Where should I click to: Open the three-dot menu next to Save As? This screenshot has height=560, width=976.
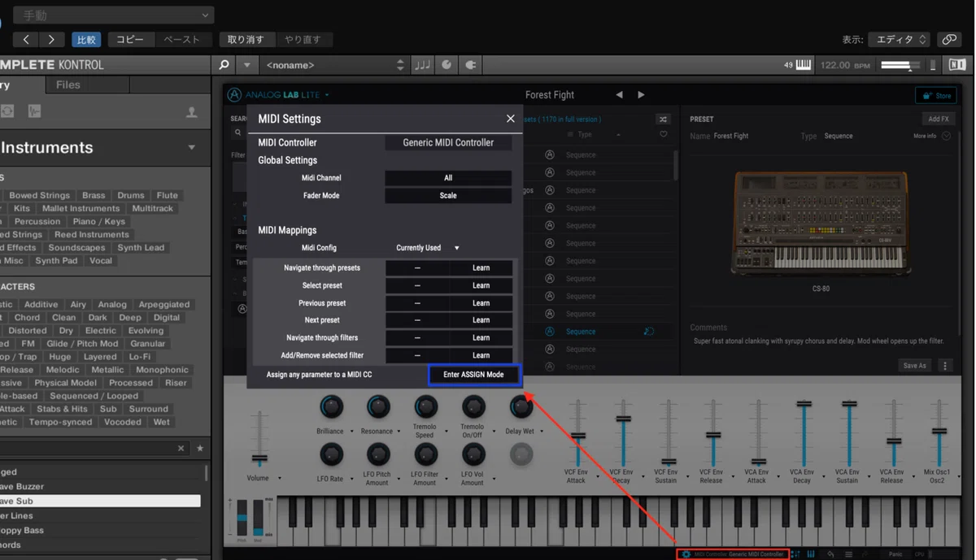[x=945, y=366]
